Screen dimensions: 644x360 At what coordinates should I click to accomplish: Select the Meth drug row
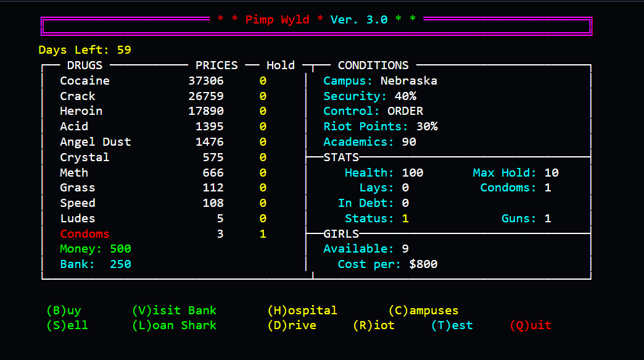163,173
